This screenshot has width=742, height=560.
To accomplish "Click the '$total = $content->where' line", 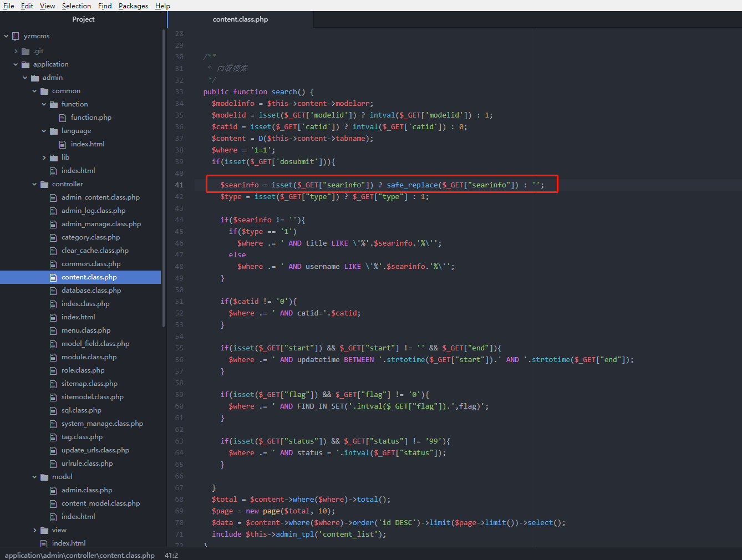I will tap(301, 500).
